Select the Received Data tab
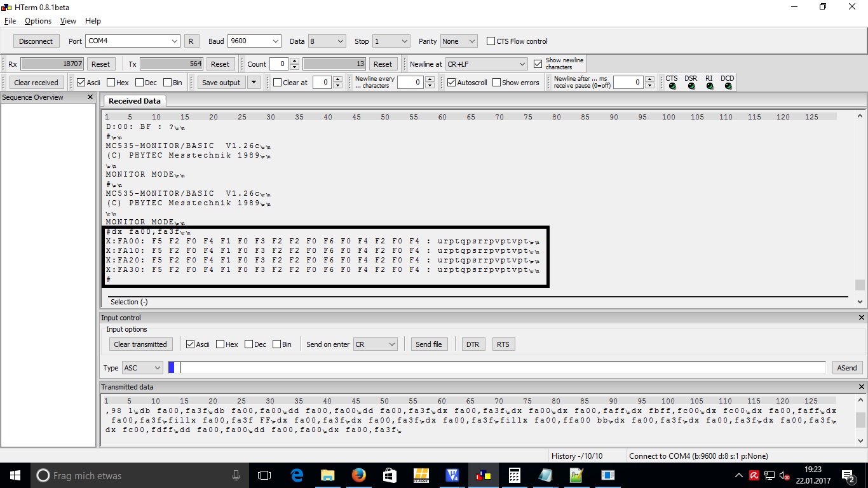The height and width of the screenshot is (488, 868). coord(135,101)
